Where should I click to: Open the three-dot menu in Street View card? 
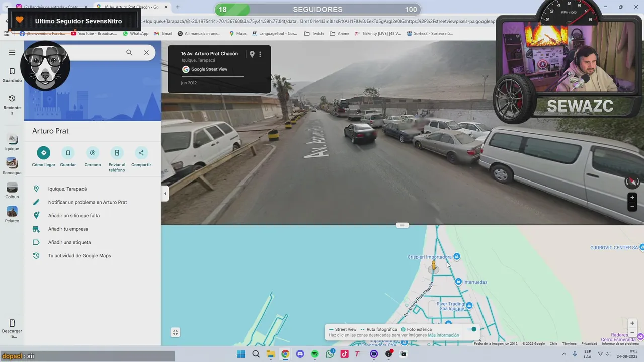260,54
